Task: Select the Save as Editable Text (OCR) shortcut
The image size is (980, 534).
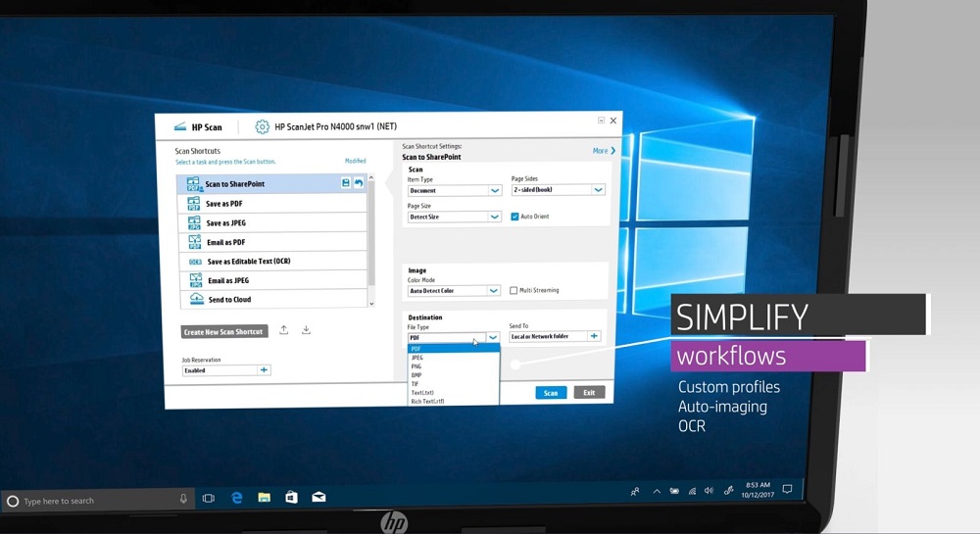Action: (x=247, y=262)
